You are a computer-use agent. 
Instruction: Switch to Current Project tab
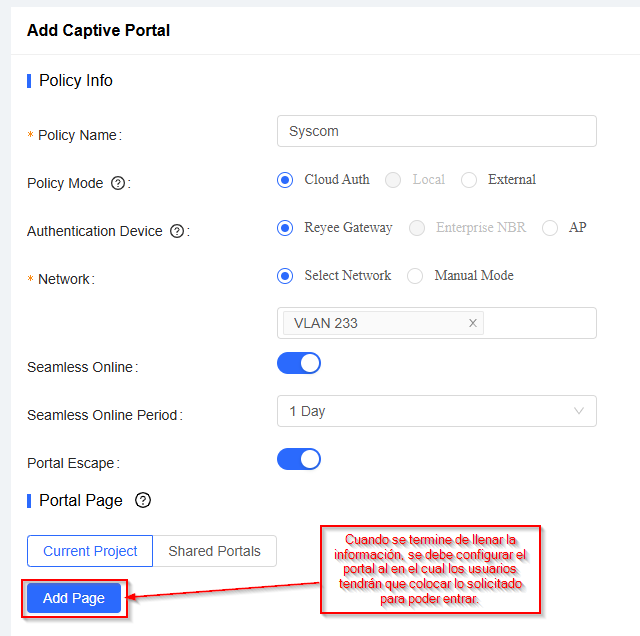click(90, 551)
